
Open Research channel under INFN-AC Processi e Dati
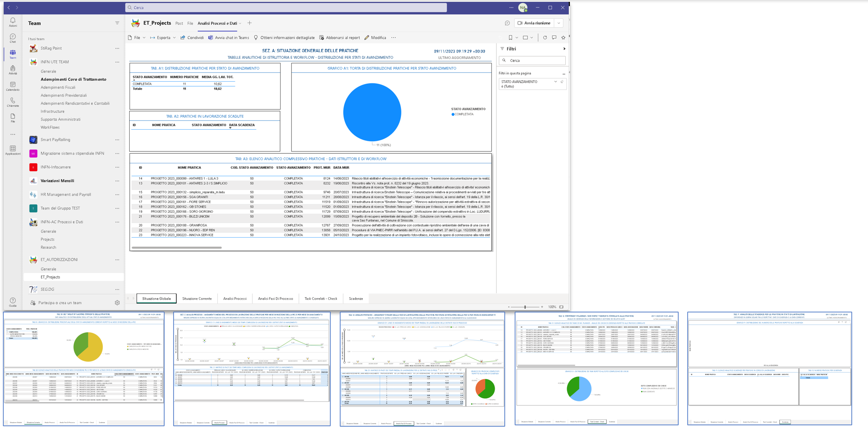(x=48, y=247)
